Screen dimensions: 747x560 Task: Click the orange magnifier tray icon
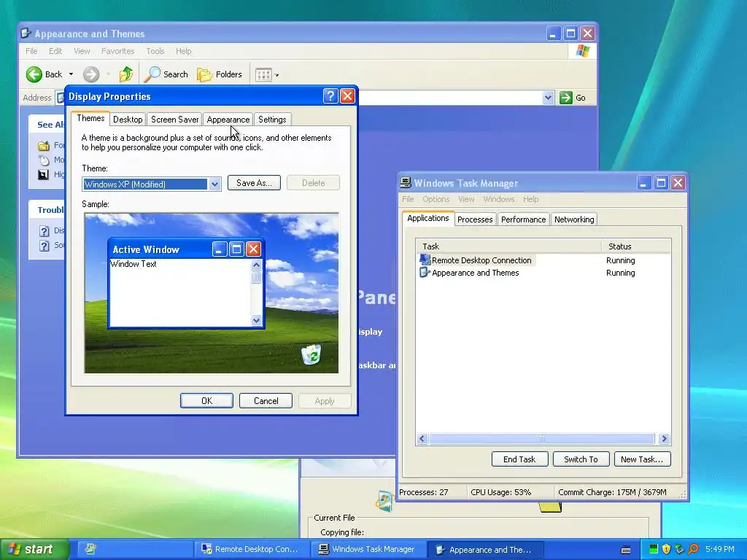(x=694, y=549)
